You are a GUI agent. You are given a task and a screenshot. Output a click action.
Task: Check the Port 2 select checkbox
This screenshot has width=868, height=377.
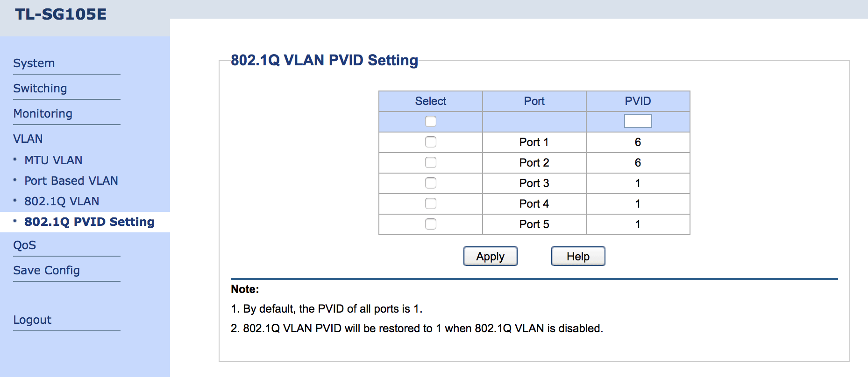(430, 162)
